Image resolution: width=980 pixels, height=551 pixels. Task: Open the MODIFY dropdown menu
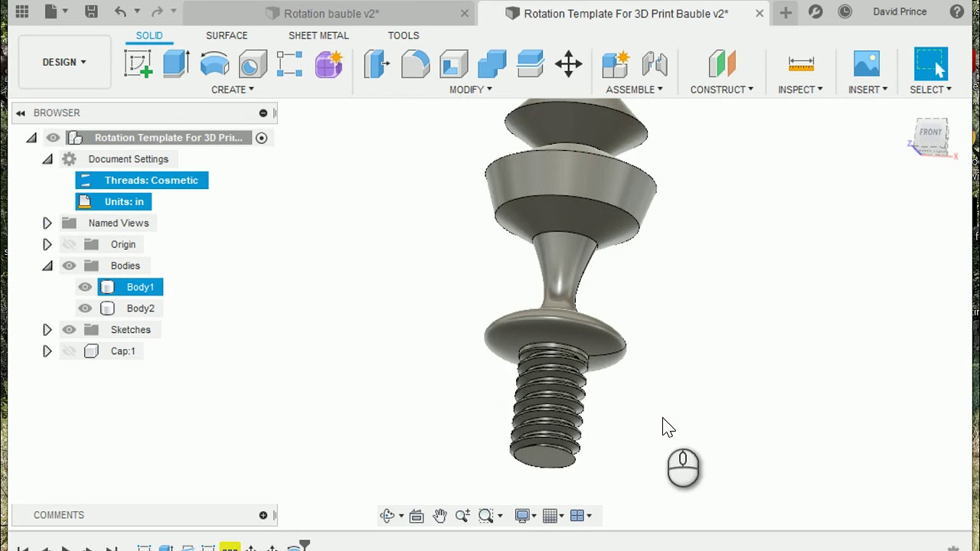coord(470,90)
